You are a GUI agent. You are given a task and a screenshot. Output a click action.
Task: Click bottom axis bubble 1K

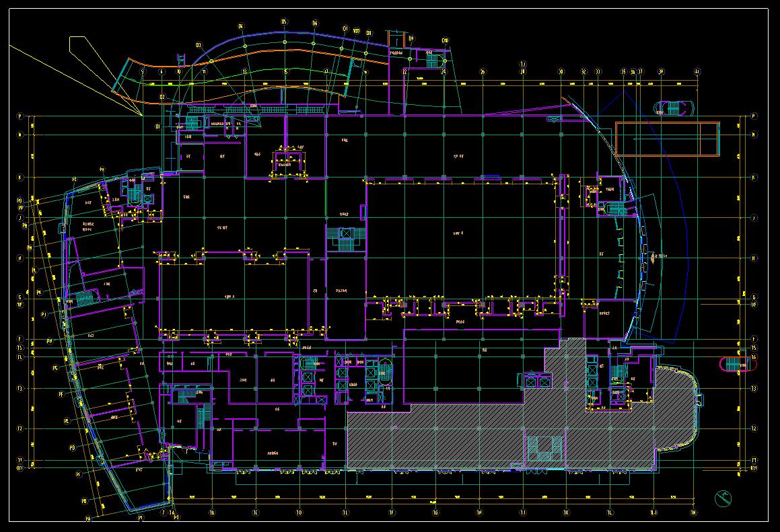click(566, 512)
